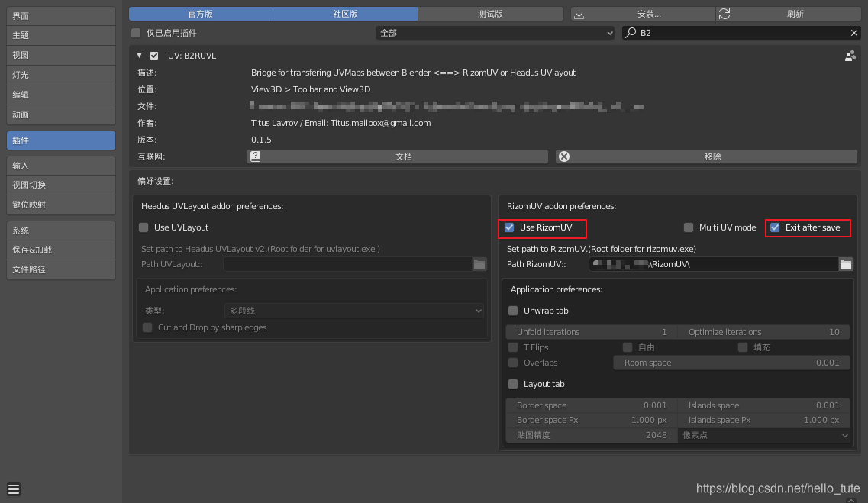868x503 pixels.
Task: Select the 官方版 filter tab
Action: [x=200, y=14]
